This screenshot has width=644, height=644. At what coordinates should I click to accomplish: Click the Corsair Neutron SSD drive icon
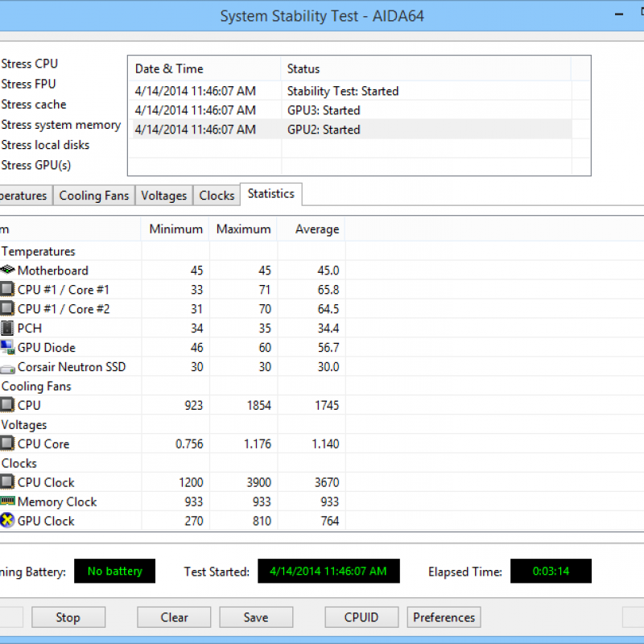coord(7,368)
